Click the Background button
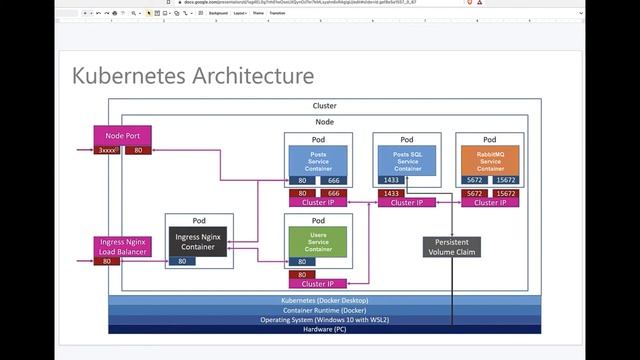 coord(218,13)
